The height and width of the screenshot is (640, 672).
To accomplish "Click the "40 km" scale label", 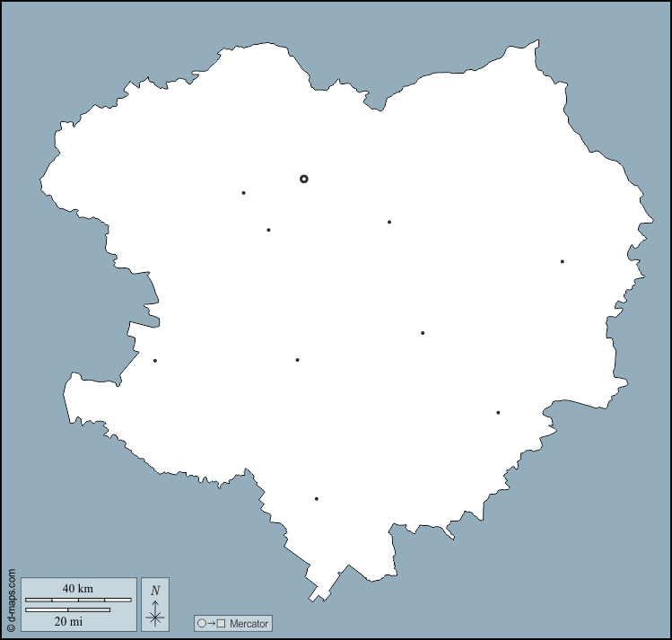I will [x=78, y=588].
